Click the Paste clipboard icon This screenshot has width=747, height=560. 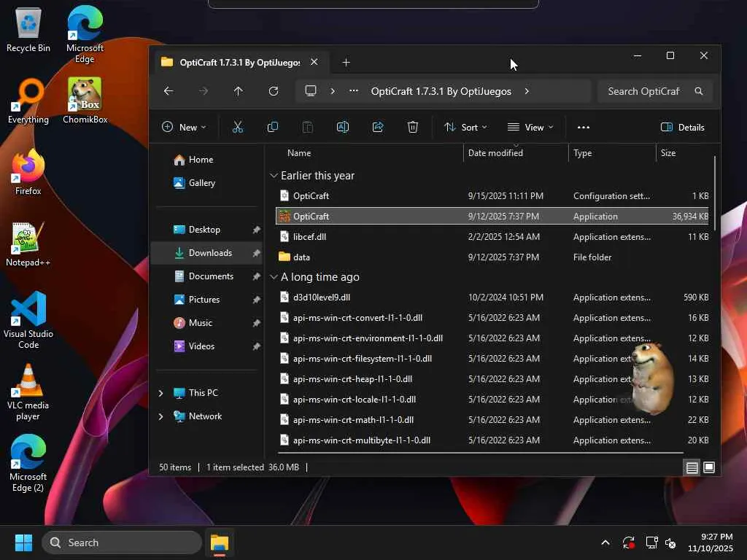point(308,127)
